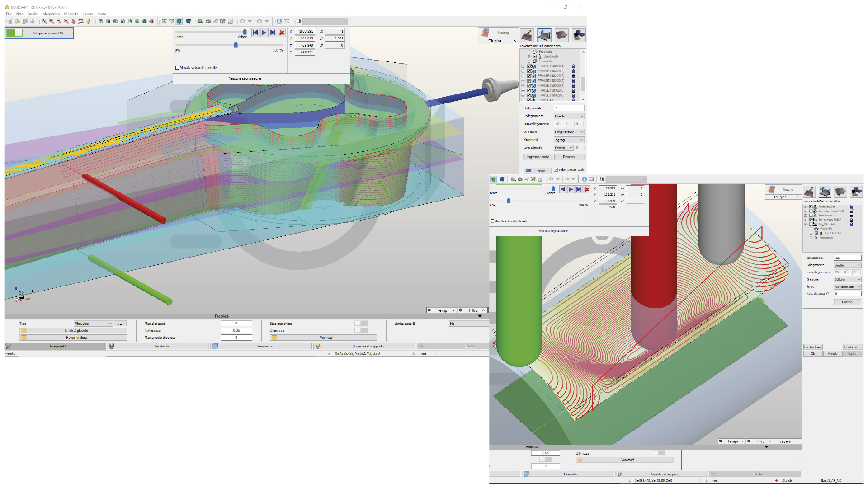Uncheck the demiboule checkbox in the tree
The height and width of the screenshot is (488, 868).
click(535, 56)
